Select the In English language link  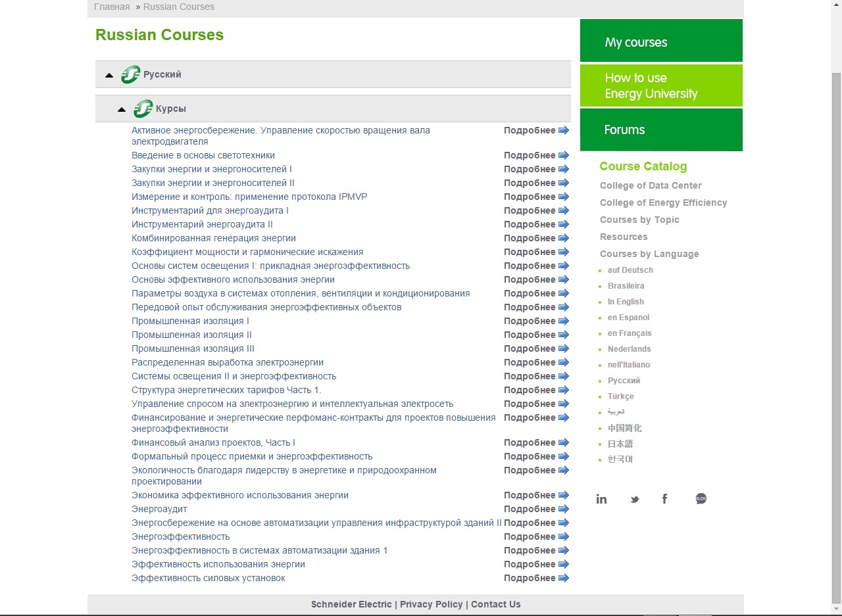click(626, 302)
